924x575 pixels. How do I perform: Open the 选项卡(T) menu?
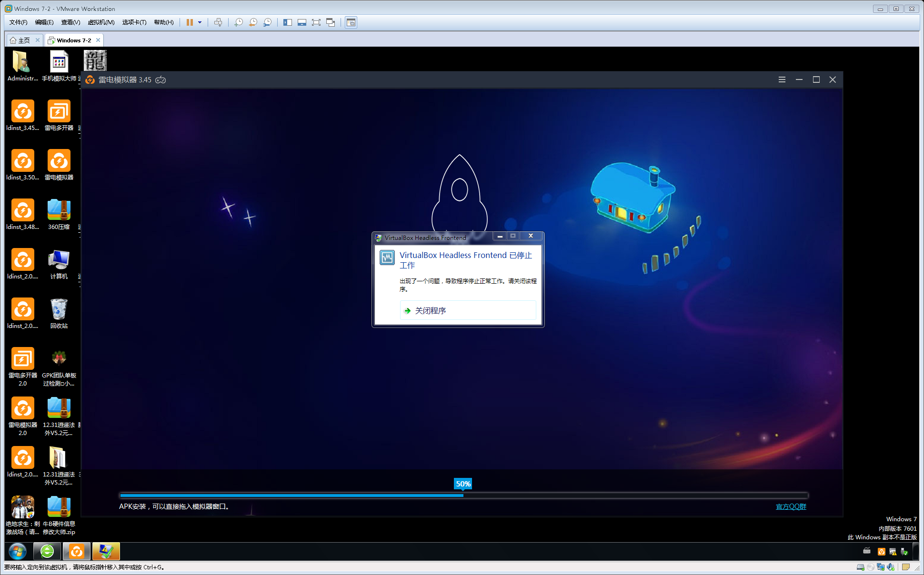tap(134, 22)
